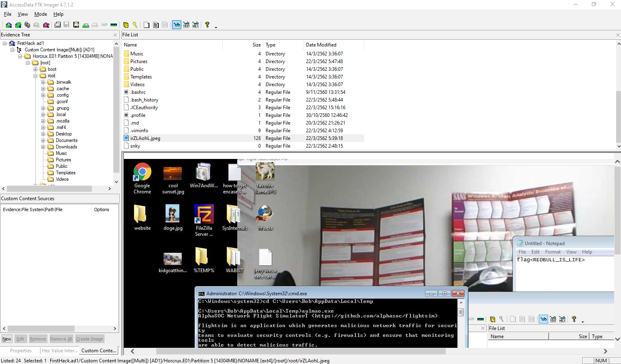The width and height of the screenshot is (621, 364).
Task: Select the .bash_history file in File List
Action: pos(144,100)
